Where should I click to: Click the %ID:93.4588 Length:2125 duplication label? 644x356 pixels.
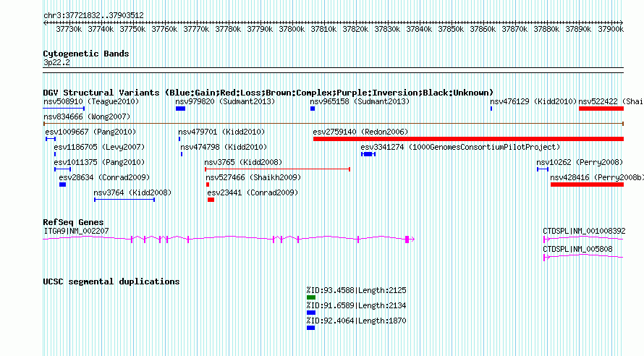coord(356,290)
